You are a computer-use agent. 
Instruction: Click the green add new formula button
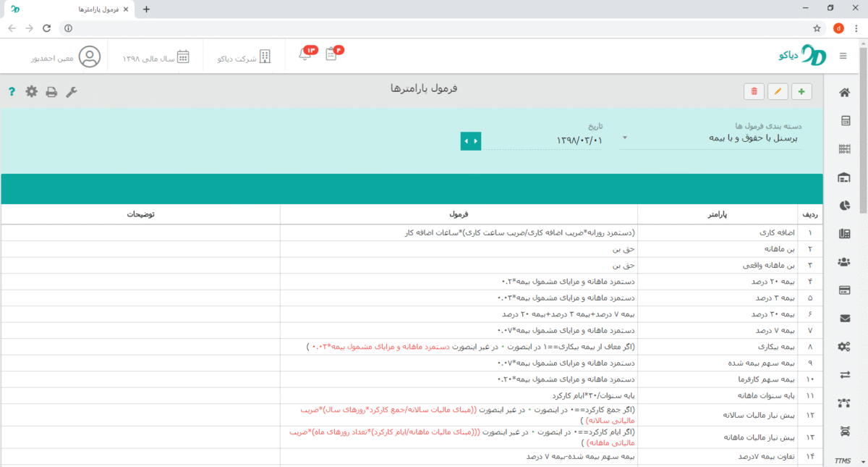(x=801, y=91)
